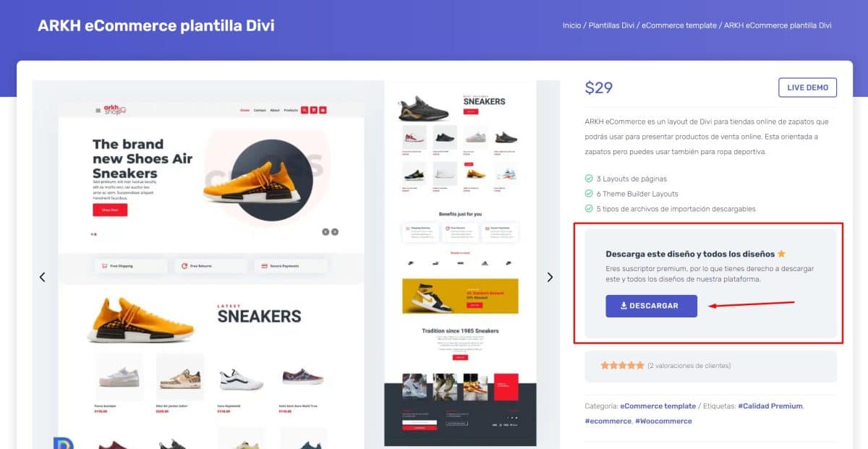Click the DESCARGAR download button

[651, 306]
